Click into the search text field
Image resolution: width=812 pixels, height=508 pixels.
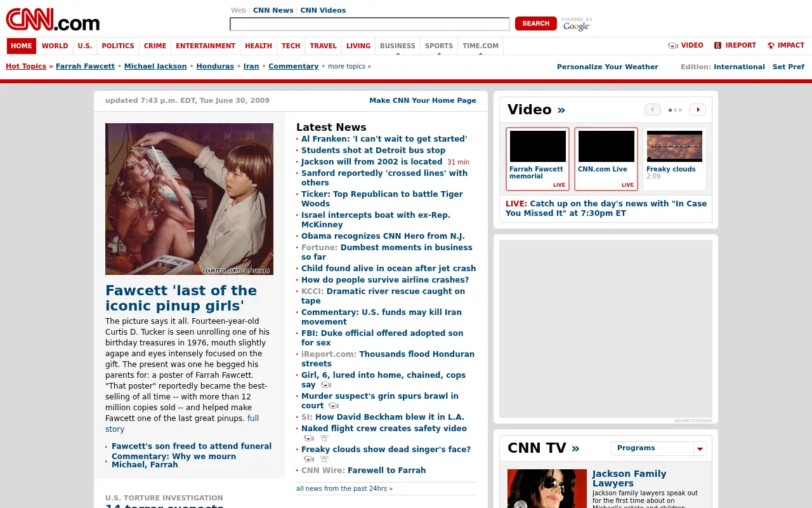pyautogui.click(x=370, y=24)
